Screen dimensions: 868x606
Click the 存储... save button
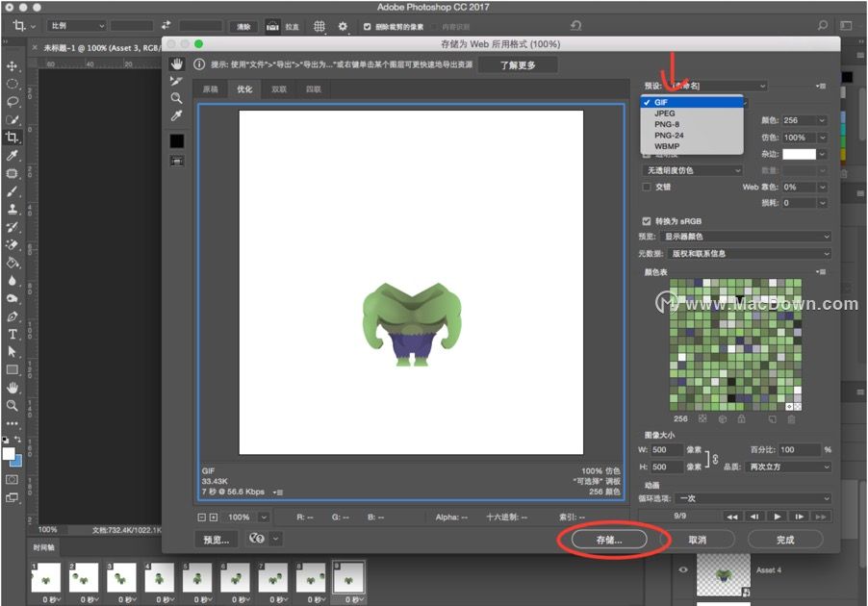[x=609, y=540]
